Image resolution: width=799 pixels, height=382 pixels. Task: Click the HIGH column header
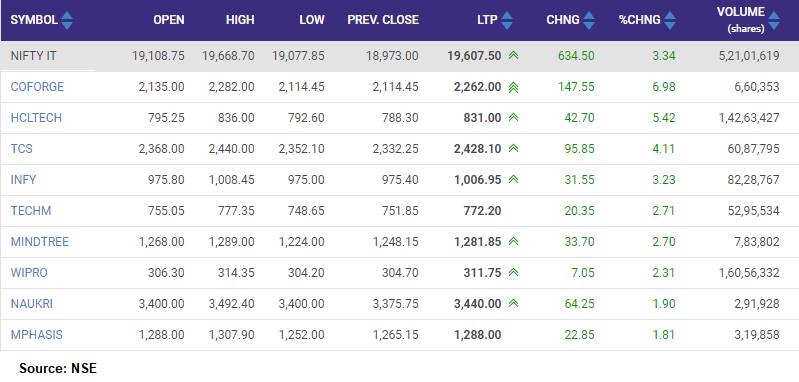[x=240, y=20]
